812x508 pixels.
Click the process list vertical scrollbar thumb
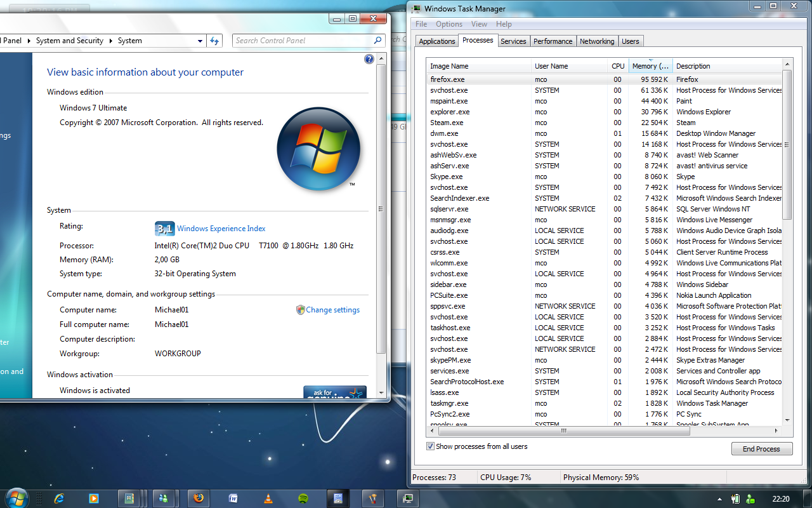(x=787, y=144)
